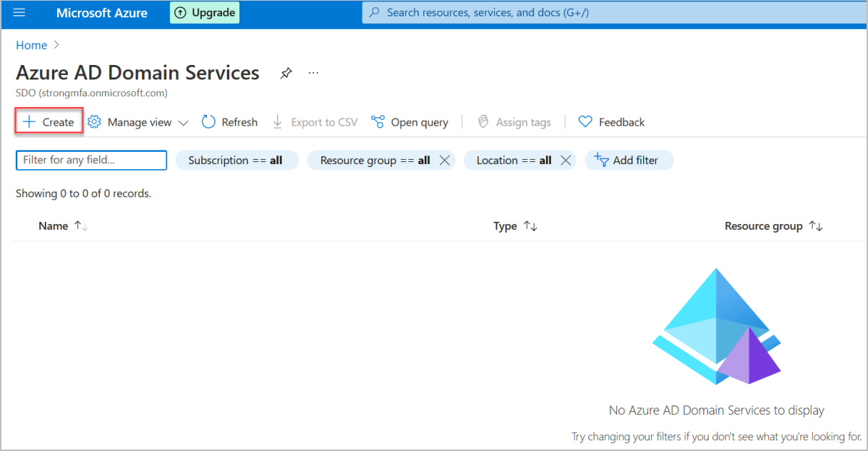Click the Manage view gear icon
868x451 pixels.
pyautogui.click(x=94, y=122)
